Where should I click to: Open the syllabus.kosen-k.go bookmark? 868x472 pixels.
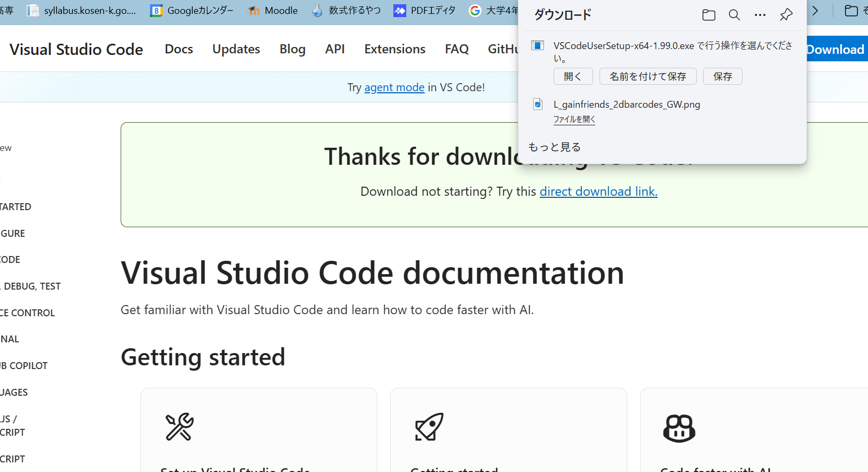tap(82, 10)
